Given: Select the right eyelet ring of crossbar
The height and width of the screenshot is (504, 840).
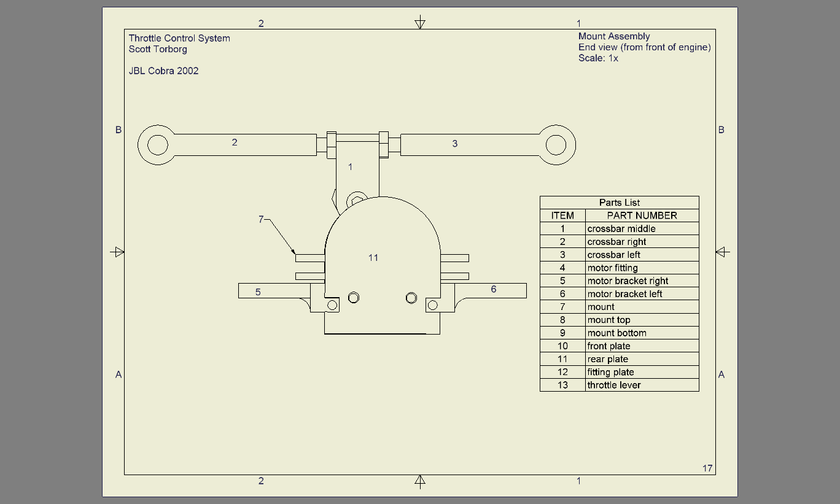Looking at the screenshot, I should pyautogui.click(x=556, y=145).
